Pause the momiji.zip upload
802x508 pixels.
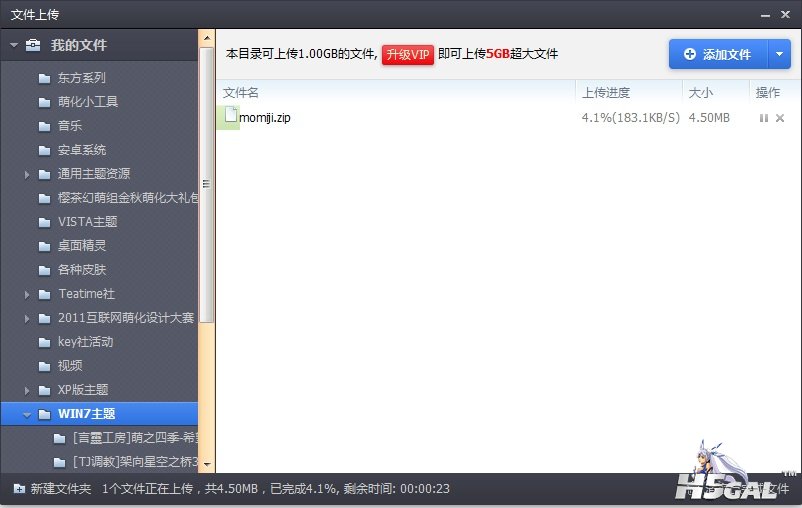pos(764,118)
